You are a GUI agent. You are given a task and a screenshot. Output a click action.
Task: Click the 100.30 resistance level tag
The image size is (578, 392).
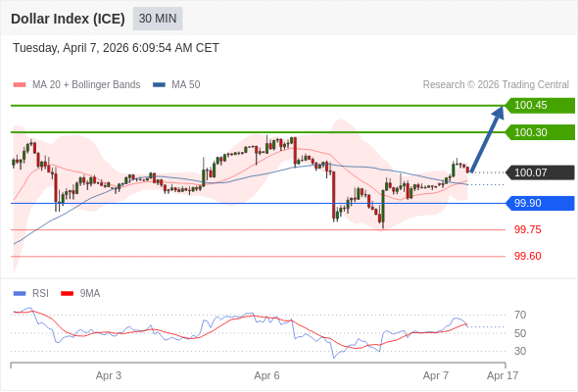point(540,132)
